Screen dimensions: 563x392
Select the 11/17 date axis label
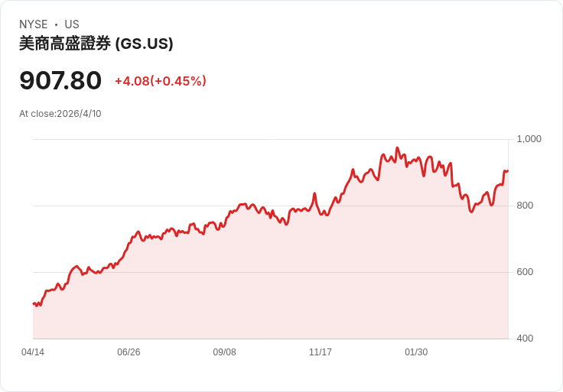tap(321, 352)
